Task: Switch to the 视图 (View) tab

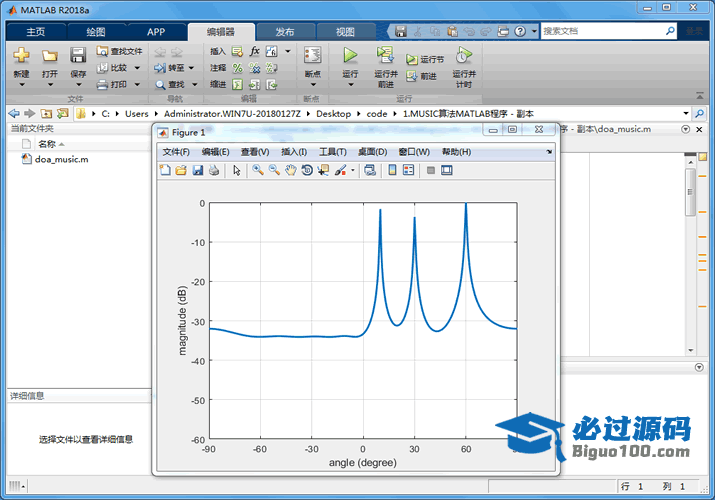Action: (x=345, y=32)
